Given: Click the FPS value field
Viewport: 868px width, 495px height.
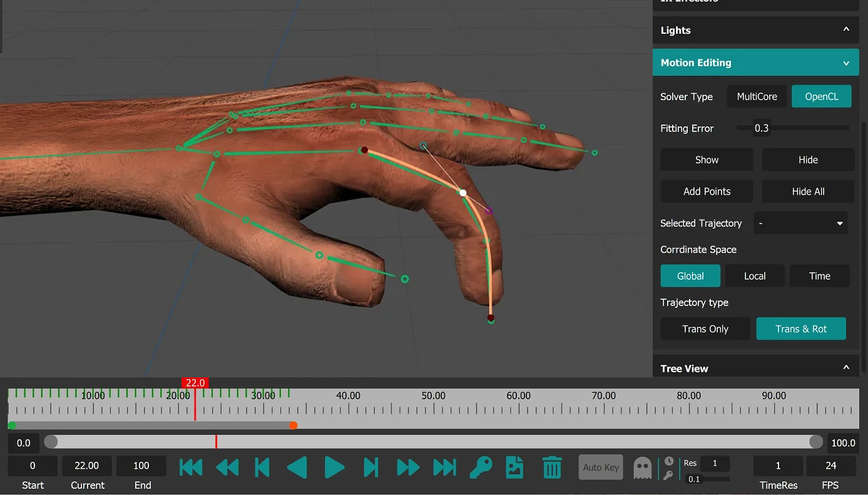Looking at the screenshot, I should pos(831,466).
